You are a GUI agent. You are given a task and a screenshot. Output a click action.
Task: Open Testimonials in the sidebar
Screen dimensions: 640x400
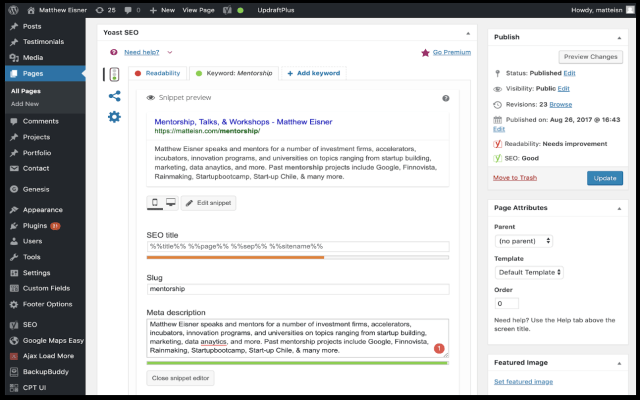[x=45, y=42]
